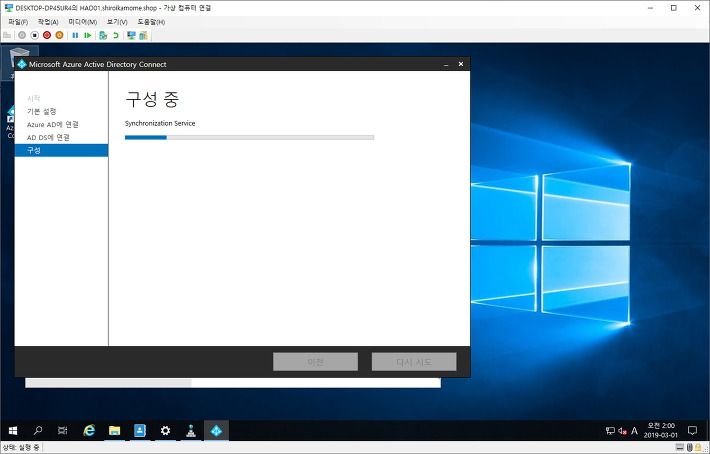Image resolution: width=710 pixels, height=454 pixels.
Task: Click the IME language indicator A
Action: pos(634,431)
